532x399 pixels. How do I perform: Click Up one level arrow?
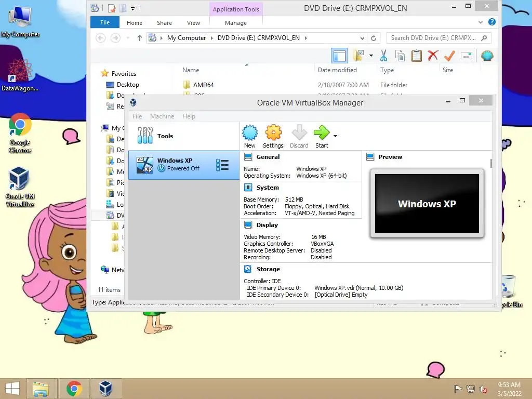tap(139, 38)
